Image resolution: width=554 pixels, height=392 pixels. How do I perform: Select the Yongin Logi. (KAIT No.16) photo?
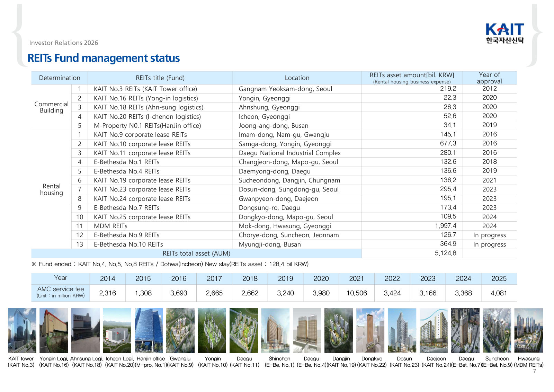tap(54, 330)
